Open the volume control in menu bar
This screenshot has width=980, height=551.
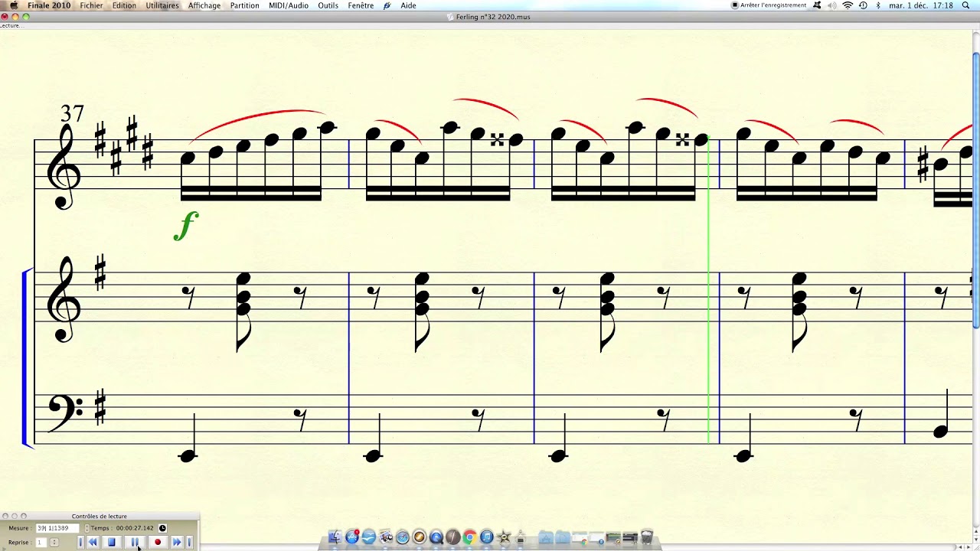point(832,5)
